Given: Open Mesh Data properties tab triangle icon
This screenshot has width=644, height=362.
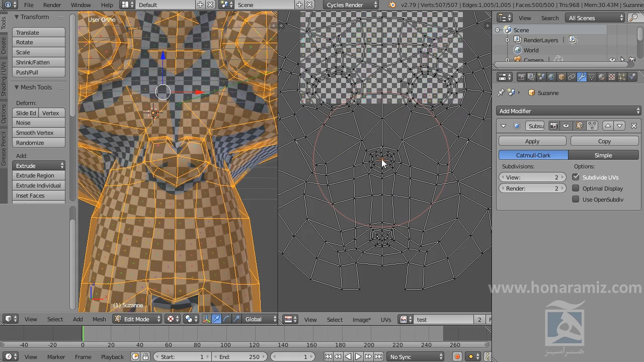Looking at the screenshot, I should pos(592,77).
